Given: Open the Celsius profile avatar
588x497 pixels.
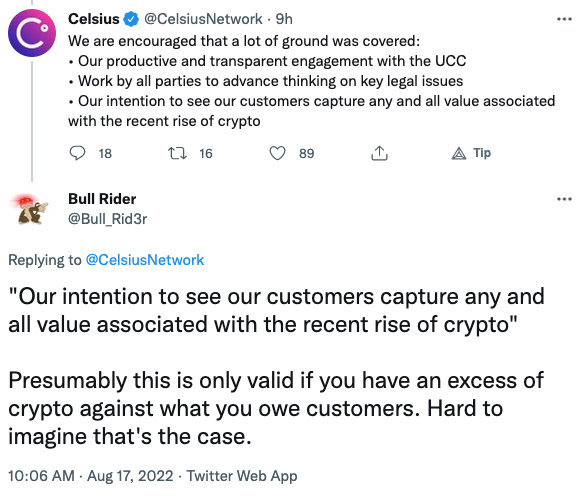Looking at the screenshot, I should tap(32, 33).
